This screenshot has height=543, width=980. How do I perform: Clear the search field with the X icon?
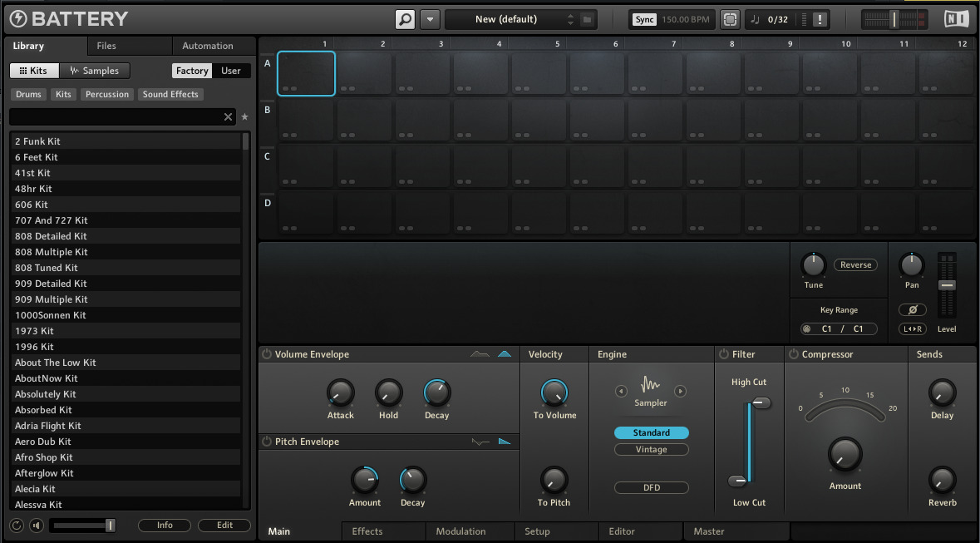click(228, 117)
